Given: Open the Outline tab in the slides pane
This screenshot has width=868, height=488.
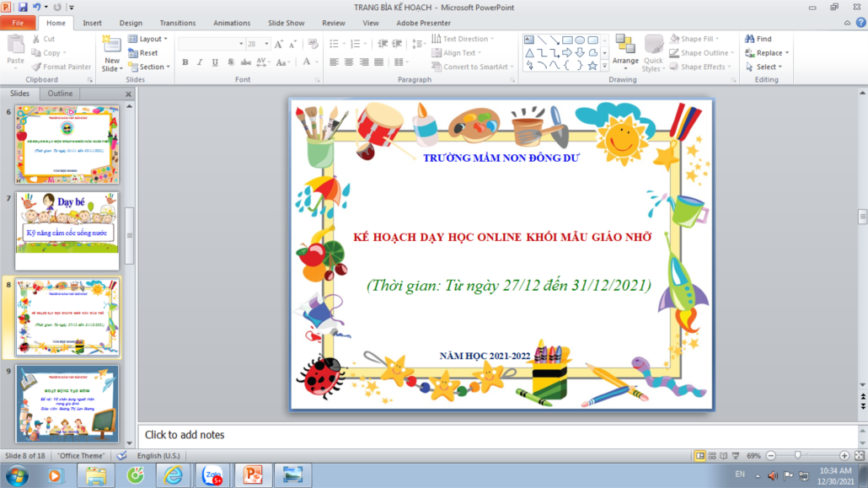Looking at the screenshot, I should pos(60,94).
